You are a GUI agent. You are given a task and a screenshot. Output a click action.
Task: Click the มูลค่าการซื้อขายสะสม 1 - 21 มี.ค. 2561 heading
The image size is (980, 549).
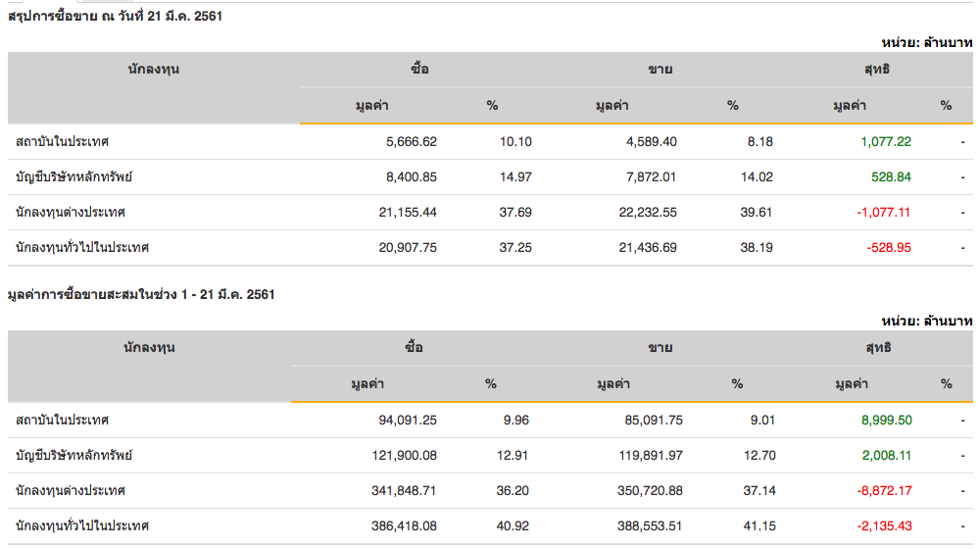point(141,294)
